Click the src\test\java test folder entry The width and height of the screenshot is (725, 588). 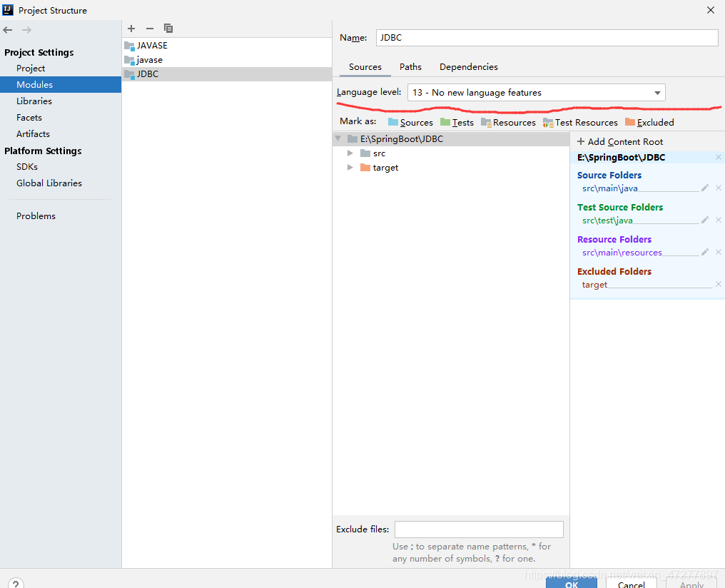(607, 220)
